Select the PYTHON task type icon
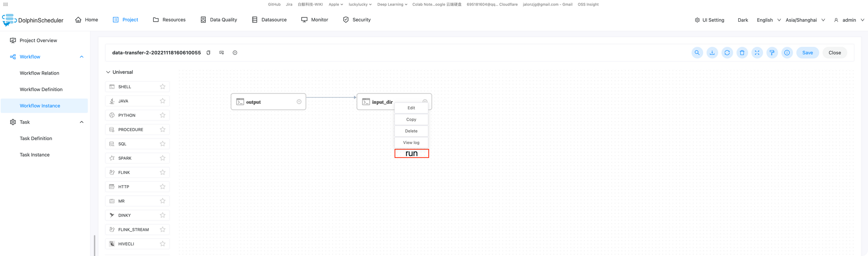 [x=112, y=115]
